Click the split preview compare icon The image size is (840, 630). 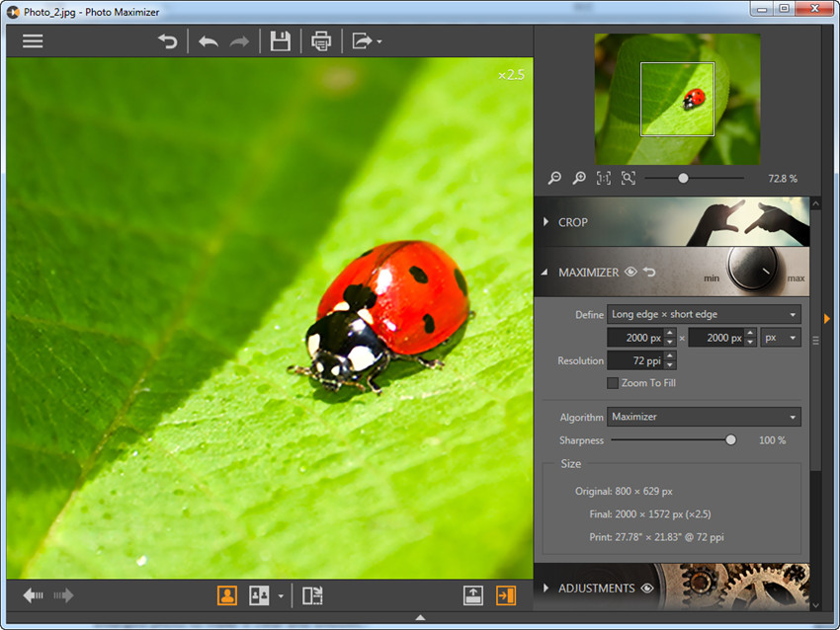(x=312, y=595)
